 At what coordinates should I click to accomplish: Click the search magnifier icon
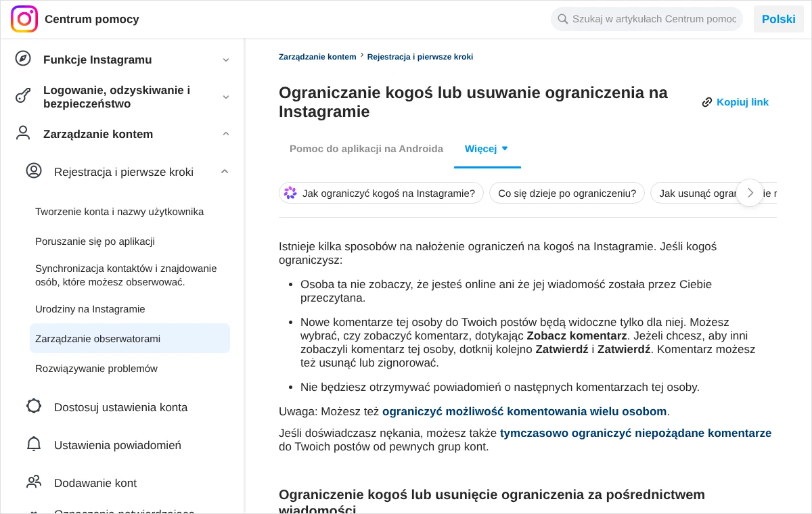pyautogui.click(x=562, y=19)
